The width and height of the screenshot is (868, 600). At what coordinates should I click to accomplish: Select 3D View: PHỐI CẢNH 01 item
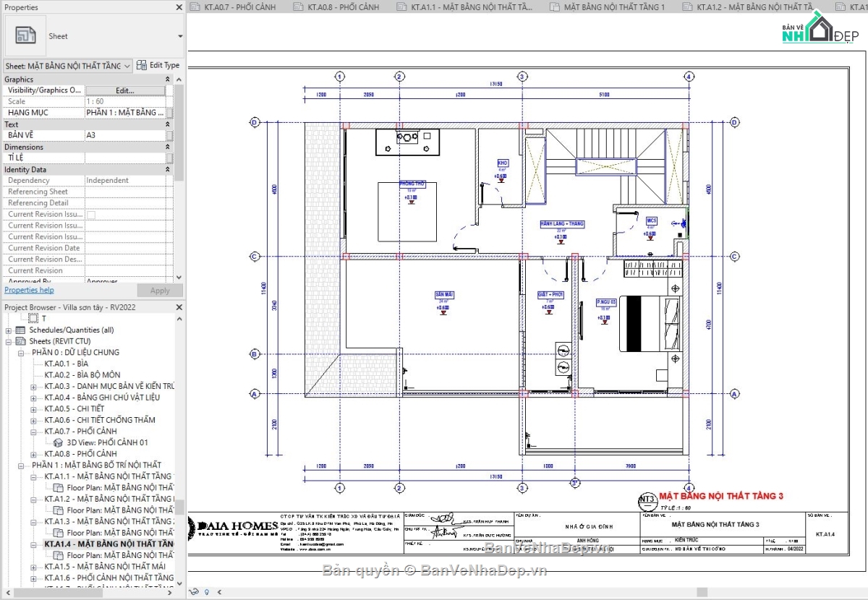point(108,442)
